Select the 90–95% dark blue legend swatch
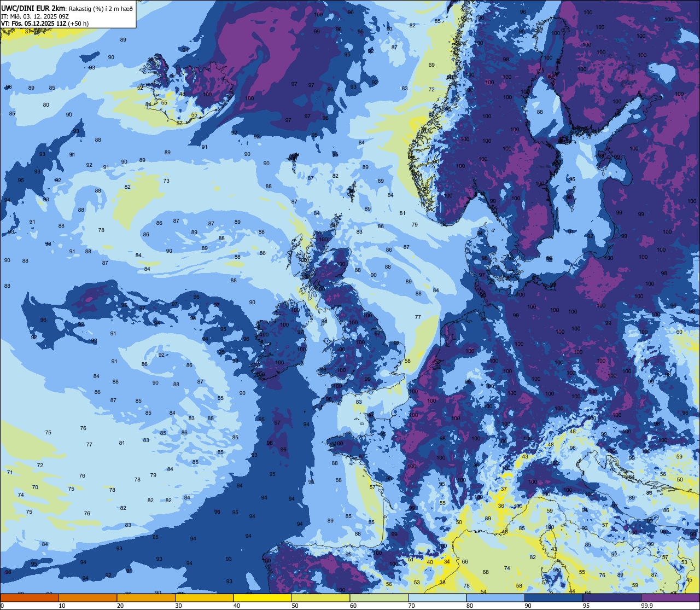 (553, 597)
